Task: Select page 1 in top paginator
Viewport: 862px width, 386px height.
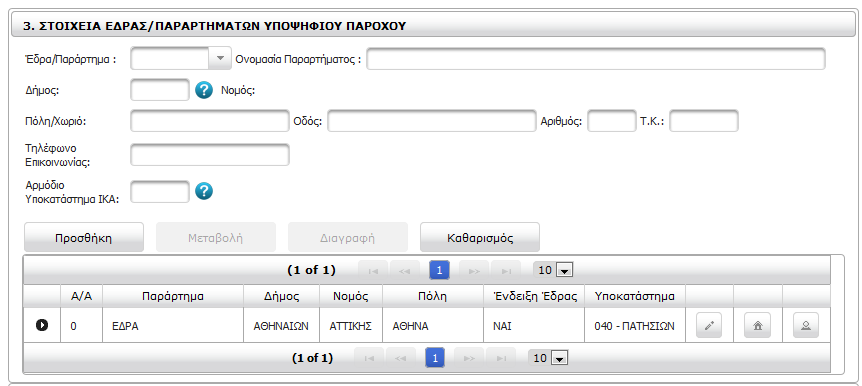Action: pyautogui.click(x=439, y=271)
